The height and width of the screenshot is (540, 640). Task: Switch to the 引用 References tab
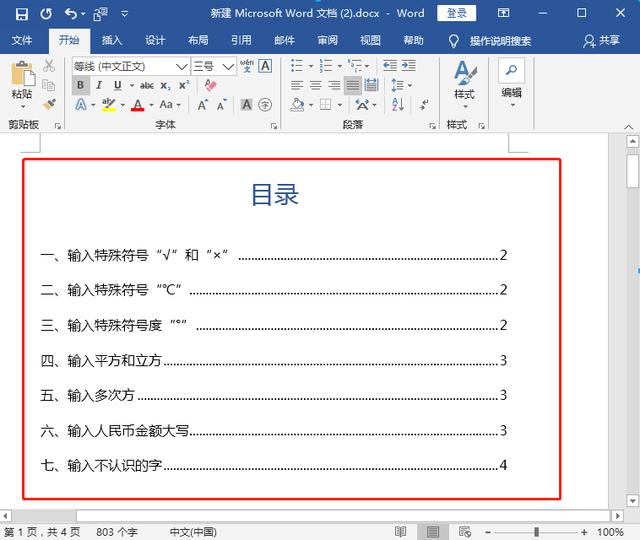point(241,40)
